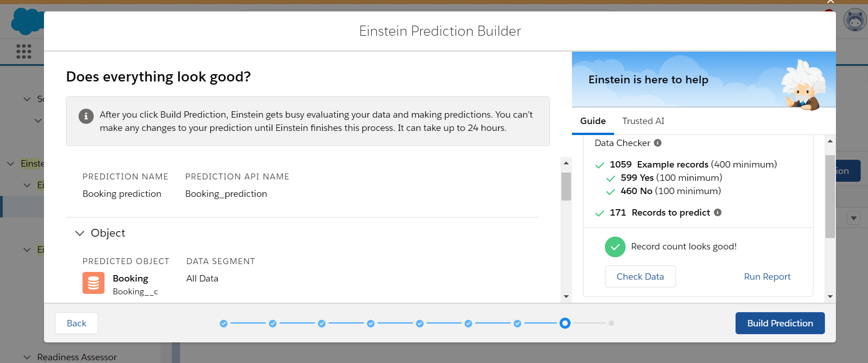The height and width of the screenshot is (363, 868).
Task: Expand the Readiness Assessor tree item
Action: [x=27, y=357]
